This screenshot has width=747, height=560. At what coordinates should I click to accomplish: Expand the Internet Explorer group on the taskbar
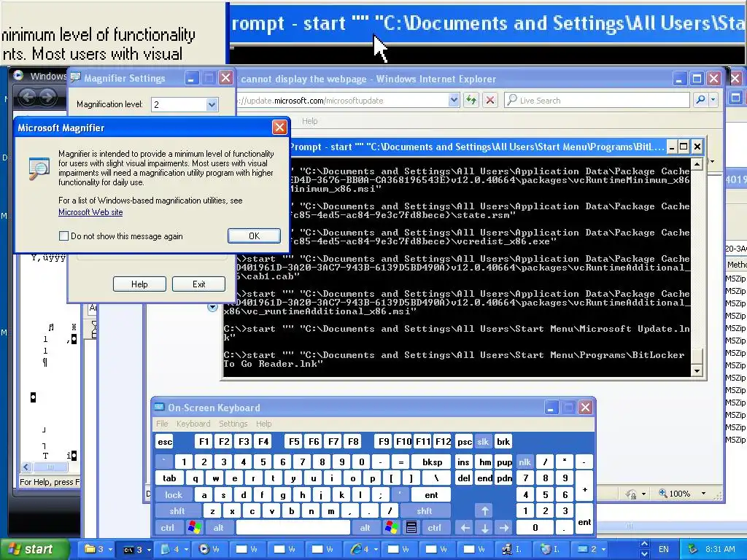point(376,549)
